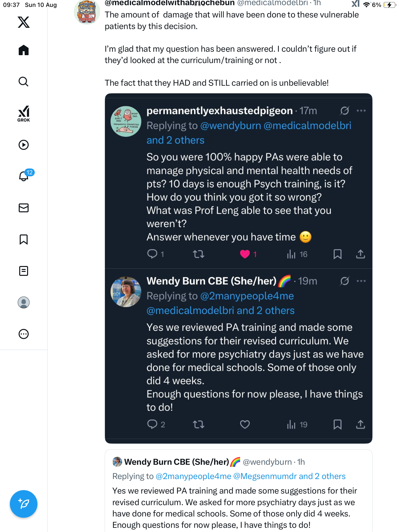
Task: Share Wendy Burn's 19m reply
Action: pyautogui.click(x=361, y=424)
